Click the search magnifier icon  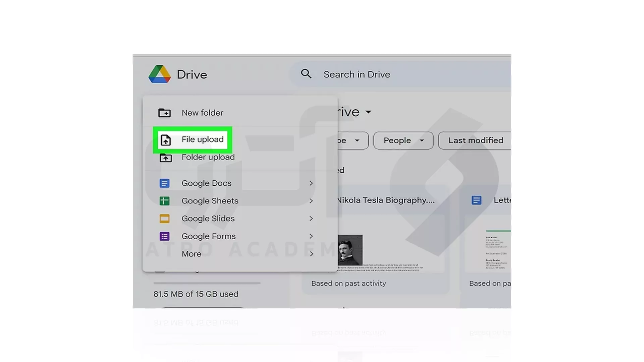[x=306, y=74]
